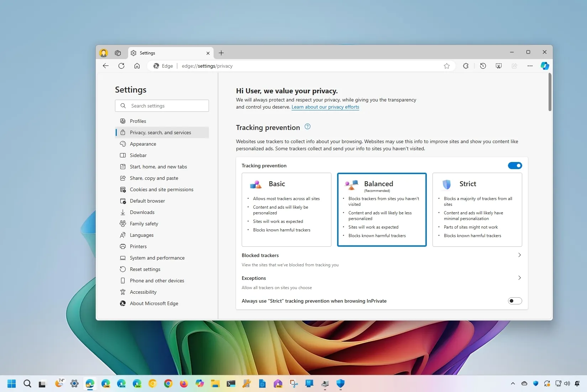This screenshot has width=587, height=392.
Task: Launch Firefox from the taskbar
Action: (x=183, y=383)
